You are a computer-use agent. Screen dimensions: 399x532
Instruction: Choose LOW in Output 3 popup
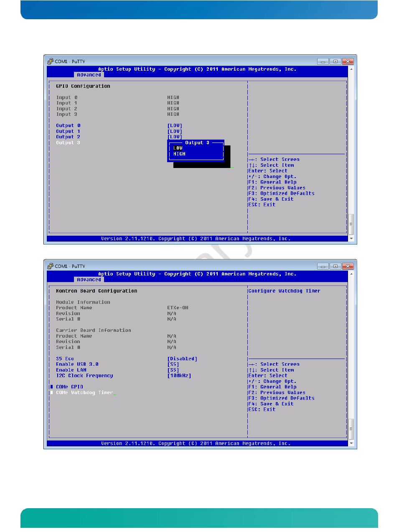point(178,148)
